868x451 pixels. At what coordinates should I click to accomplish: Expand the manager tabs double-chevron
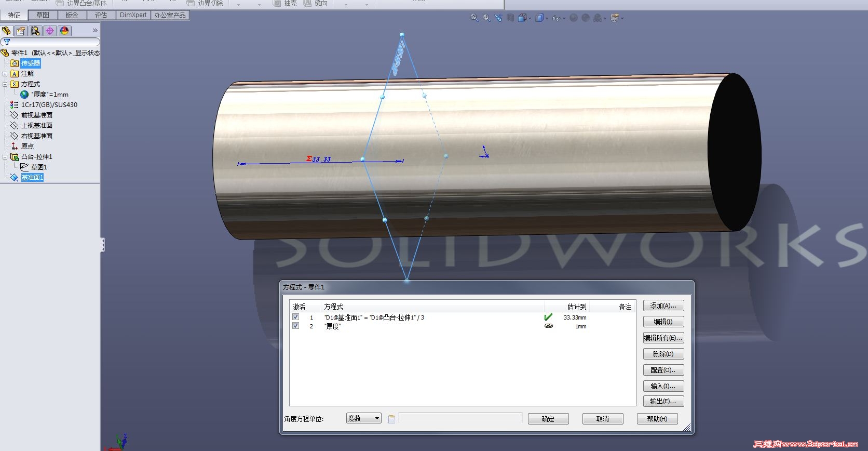(95, 31)
